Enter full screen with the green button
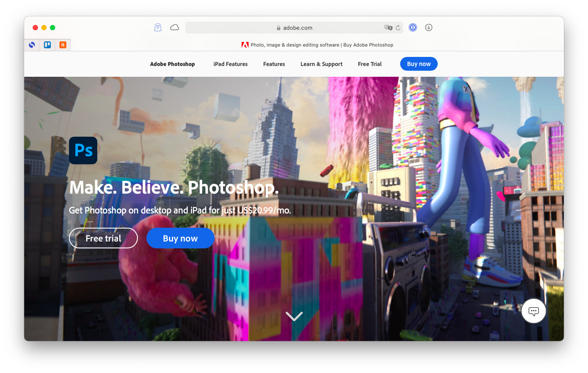 (53, 28)
